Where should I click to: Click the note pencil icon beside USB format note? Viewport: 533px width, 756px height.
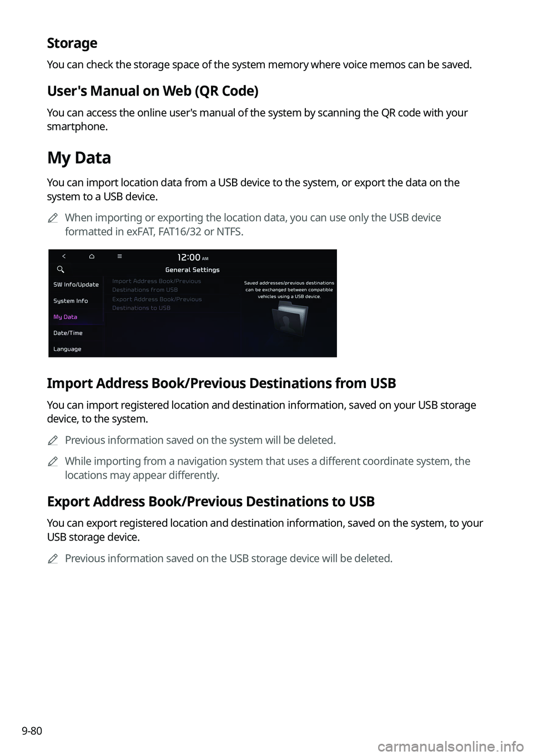(x=53, y=219)
